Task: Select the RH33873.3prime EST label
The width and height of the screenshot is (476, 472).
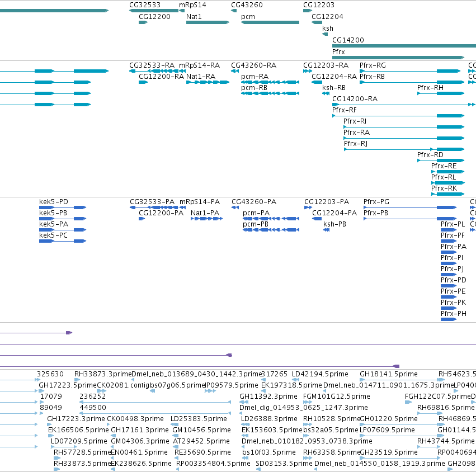Action: (x=103, y=374)
